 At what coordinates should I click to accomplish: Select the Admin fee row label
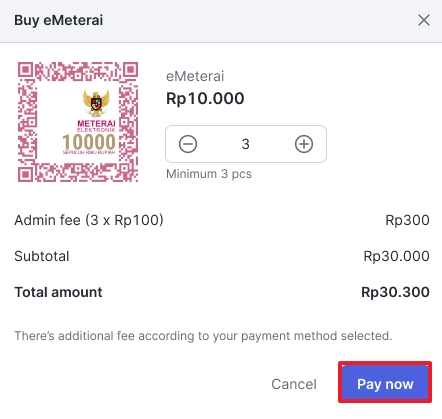point(89,220)
